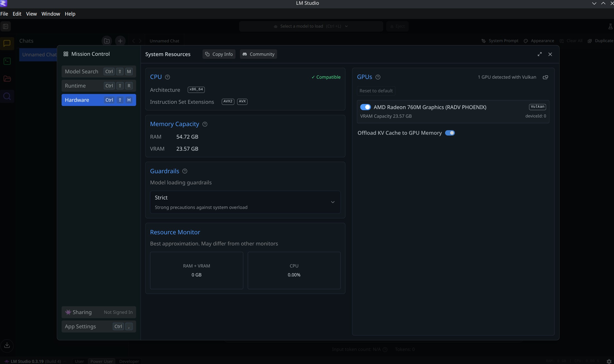Switch to Model Search tab

pyautogui.click(x=99, y=71)
